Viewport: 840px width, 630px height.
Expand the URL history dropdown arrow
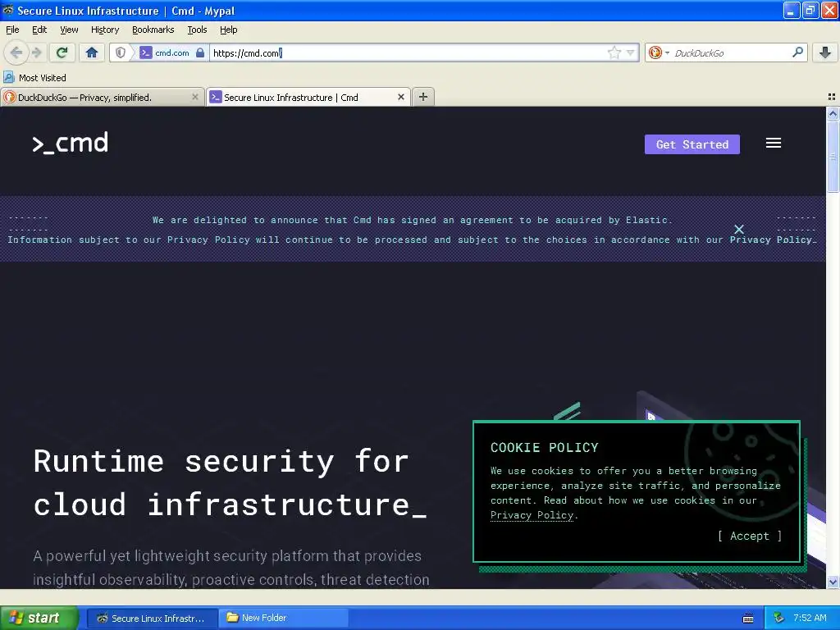631,52
